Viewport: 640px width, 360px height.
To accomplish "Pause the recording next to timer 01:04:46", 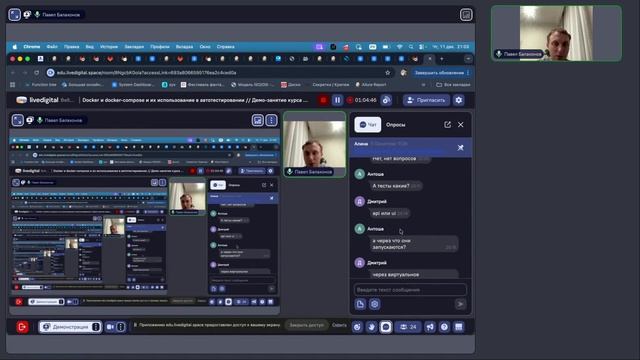I will click(x=337, y=100).
